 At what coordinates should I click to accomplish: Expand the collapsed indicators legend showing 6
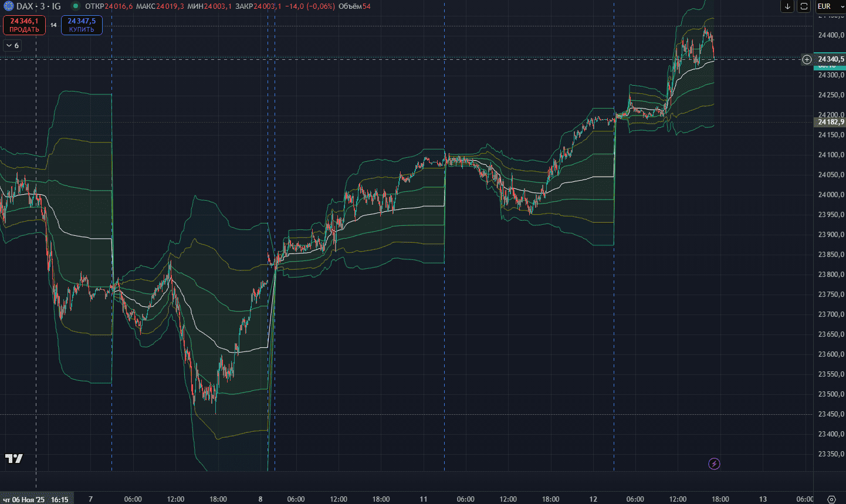[12, 45]
